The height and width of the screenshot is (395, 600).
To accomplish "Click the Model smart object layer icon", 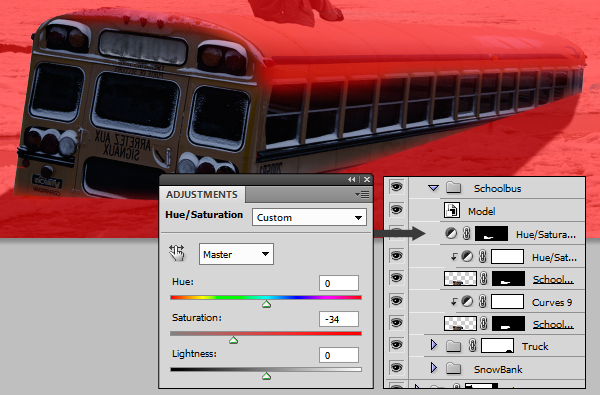I will pos(452,211).
